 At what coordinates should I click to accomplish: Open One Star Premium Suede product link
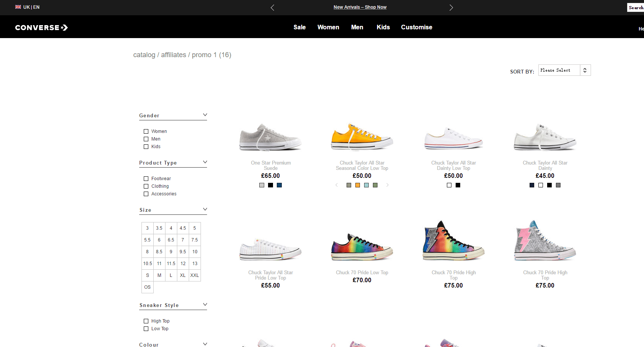tap(271, 166)
